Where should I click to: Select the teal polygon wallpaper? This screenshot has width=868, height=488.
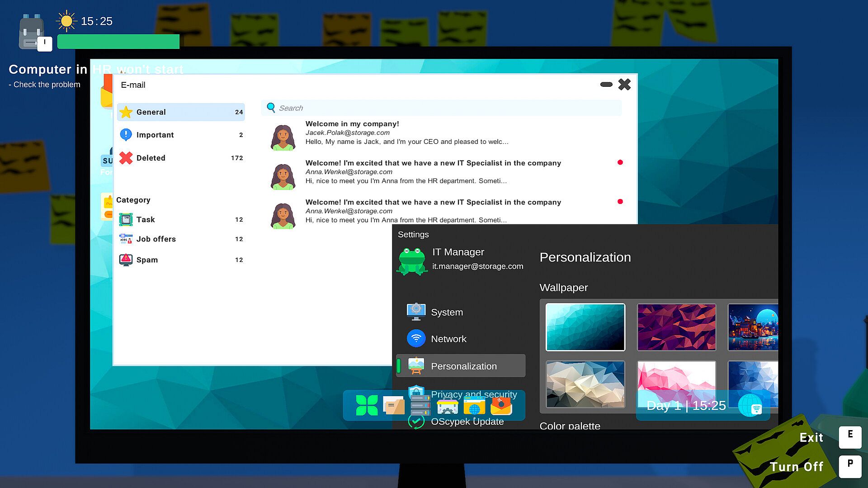585,327
